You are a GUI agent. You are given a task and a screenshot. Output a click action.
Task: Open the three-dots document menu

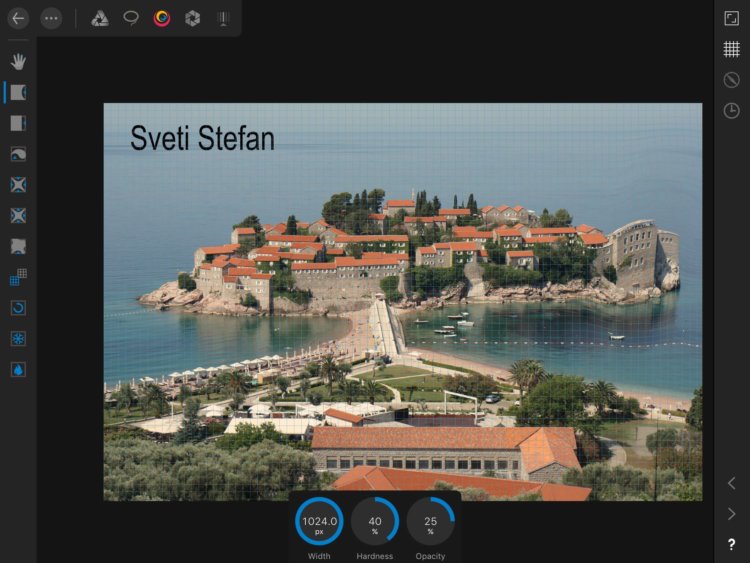pyautogui.click(x=51, y=19)
